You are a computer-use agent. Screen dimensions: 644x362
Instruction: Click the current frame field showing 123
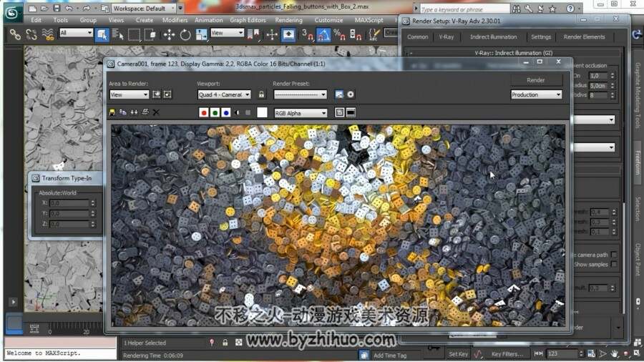point(562,353)
